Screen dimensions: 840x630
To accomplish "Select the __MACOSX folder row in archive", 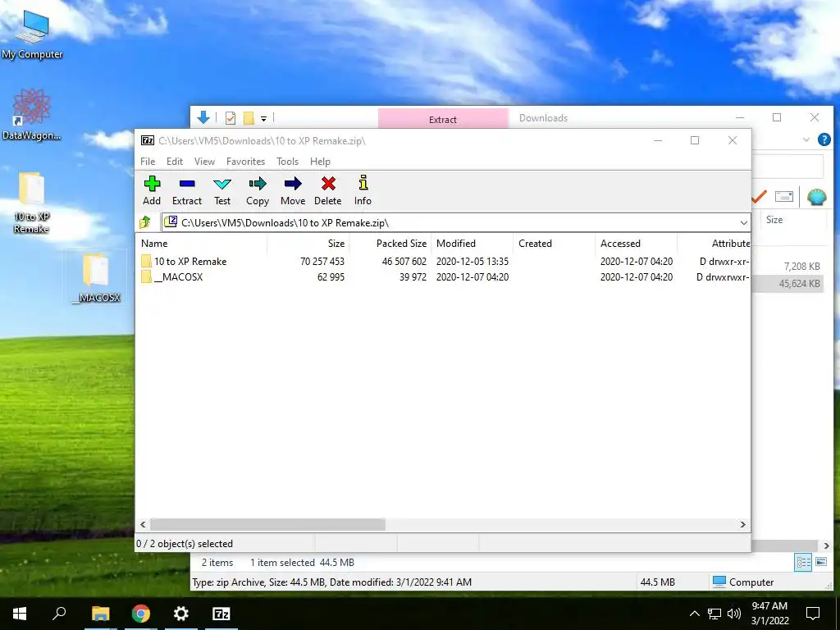I will [443, 277].
